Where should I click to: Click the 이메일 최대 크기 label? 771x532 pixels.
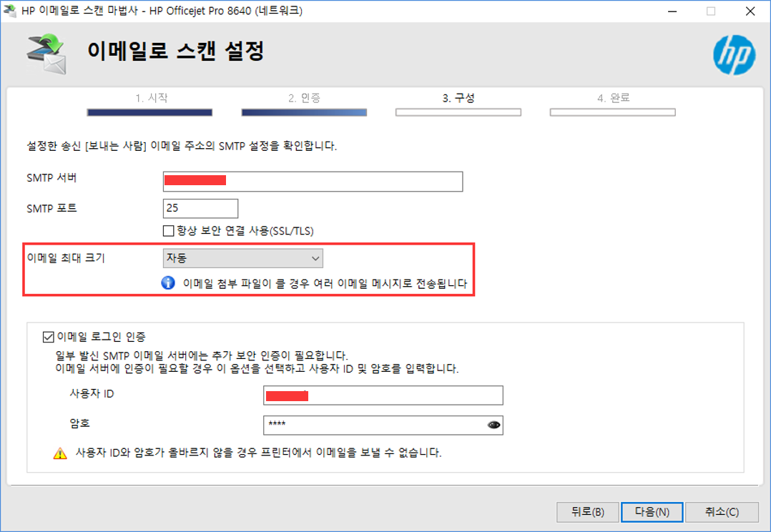[66, 257]
